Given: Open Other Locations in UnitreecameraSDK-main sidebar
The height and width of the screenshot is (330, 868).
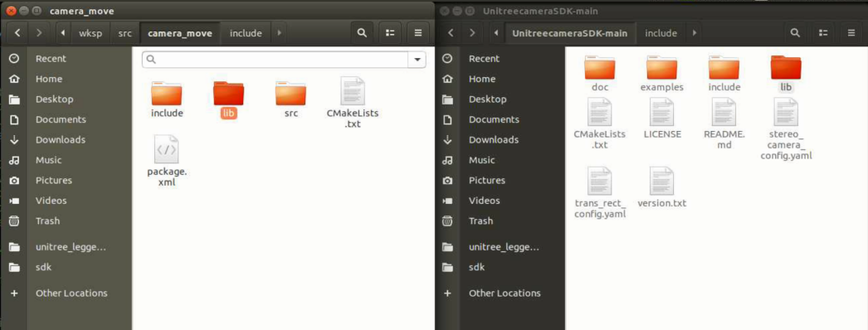Looking at the screenshot, I should [x=500, y=293].
